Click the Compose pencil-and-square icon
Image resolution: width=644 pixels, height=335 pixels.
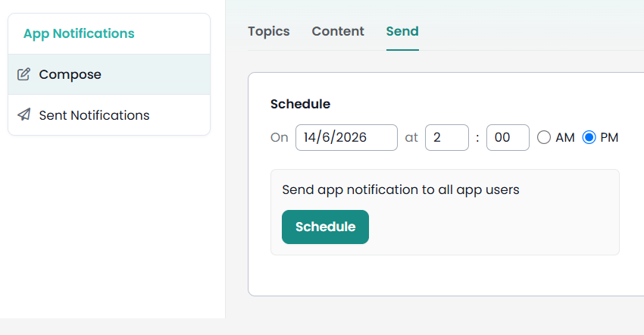coord(23,74)
